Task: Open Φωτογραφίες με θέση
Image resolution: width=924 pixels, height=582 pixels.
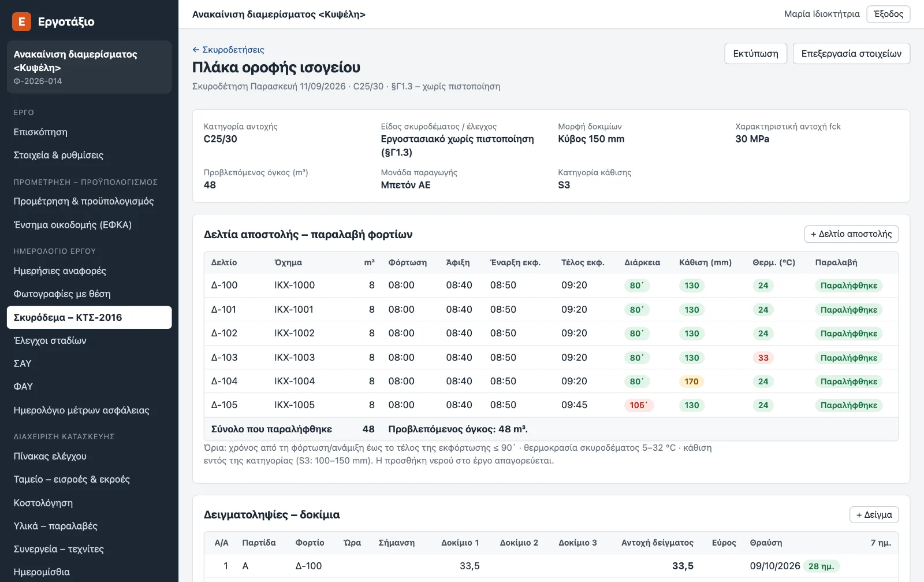Action: point(89,294)
